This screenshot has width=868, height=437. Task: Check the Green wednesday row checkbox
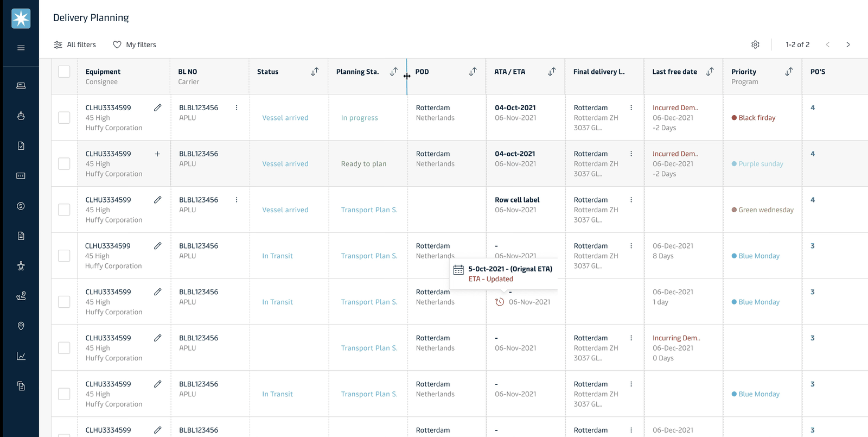[x=64, y=210]
